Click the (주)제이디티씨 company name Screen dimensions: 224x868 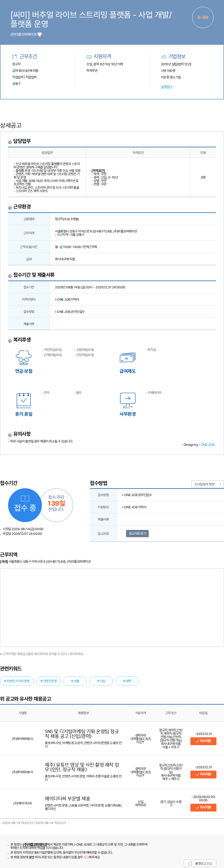(23, 803)
